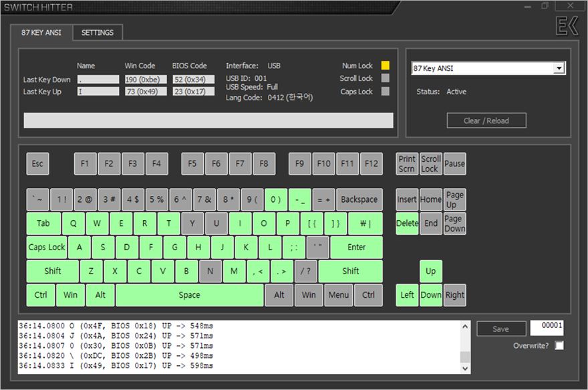Click the Page Down key tile

(455, 223)
